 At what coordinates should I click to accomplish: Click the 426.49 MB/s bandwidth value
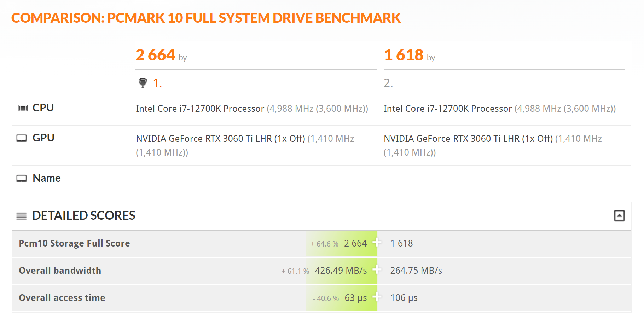[x=341, y=271]
